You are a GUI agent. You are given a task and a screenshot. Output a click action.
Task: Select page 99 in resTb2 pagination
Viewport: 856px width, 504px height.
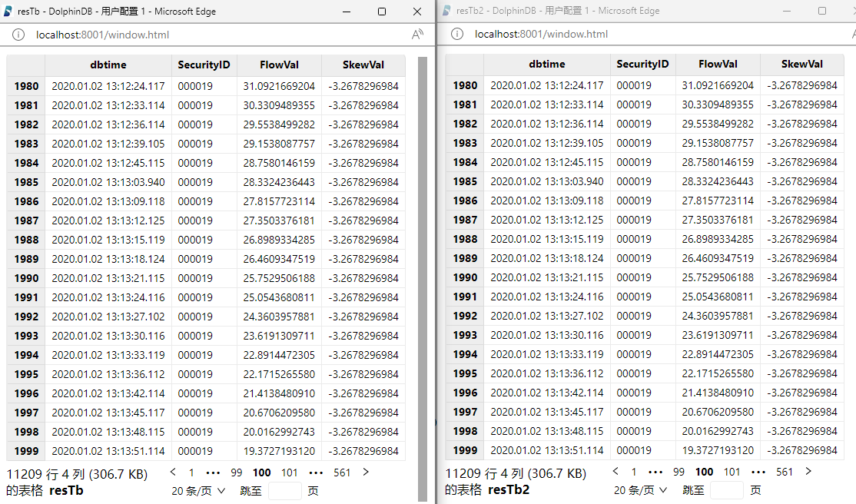click(678, 471)
